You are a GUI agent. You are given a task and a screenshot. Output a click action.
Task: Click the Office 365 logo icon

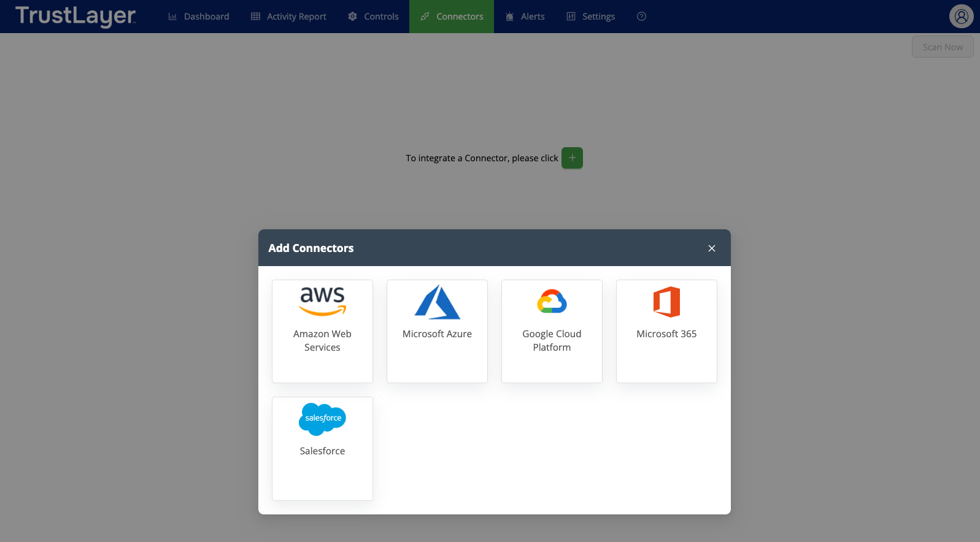click(666, 302)
